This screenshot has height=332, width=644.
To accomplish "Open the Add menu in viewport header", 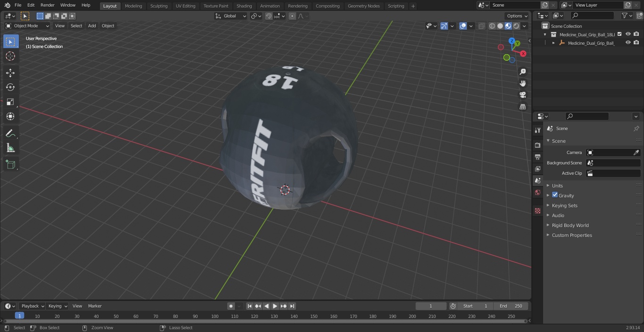I will [x=92, y=26].
